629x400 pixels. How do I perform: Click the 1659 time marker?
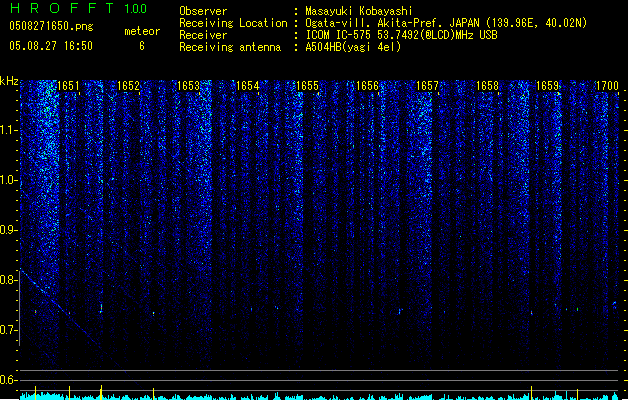547,86
